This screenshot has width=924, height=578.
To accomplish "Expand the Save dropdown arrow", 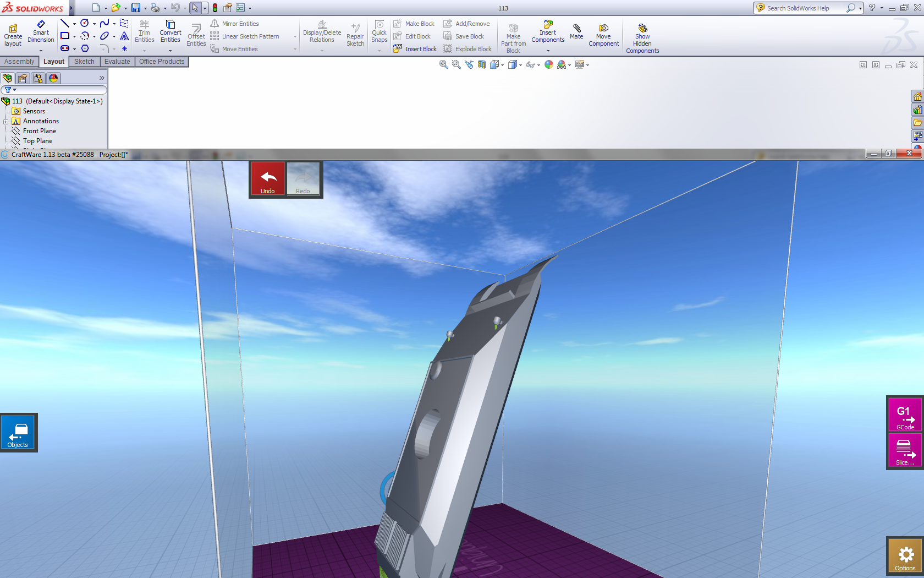I will coord(145,8).
